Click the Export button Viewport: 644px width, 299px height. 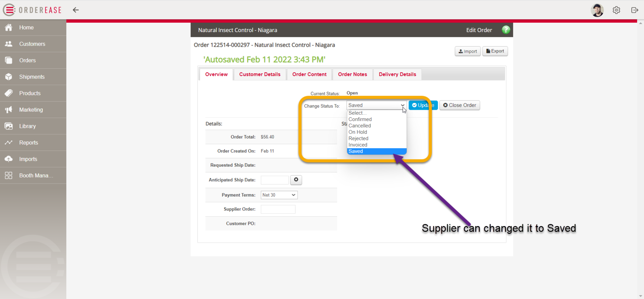coord(495,51)
